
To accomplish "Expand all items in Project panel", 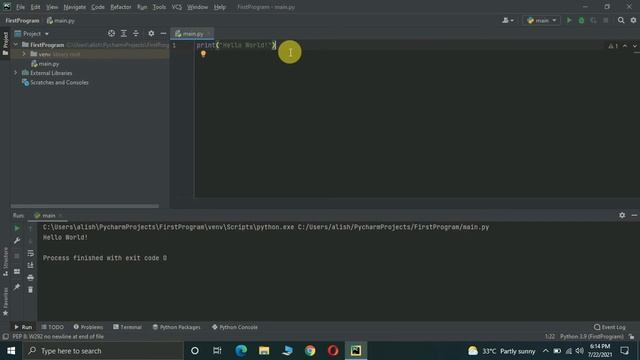I will click(x=124, y=33).
